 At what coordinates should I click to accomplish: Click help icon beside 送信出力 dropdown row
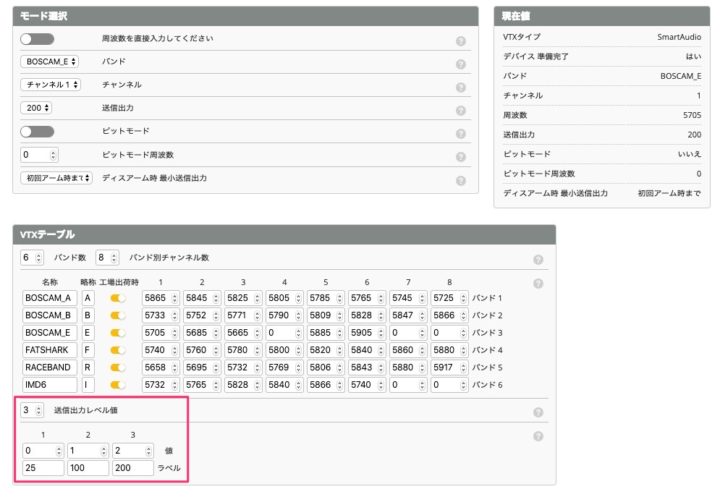(461, 110)
